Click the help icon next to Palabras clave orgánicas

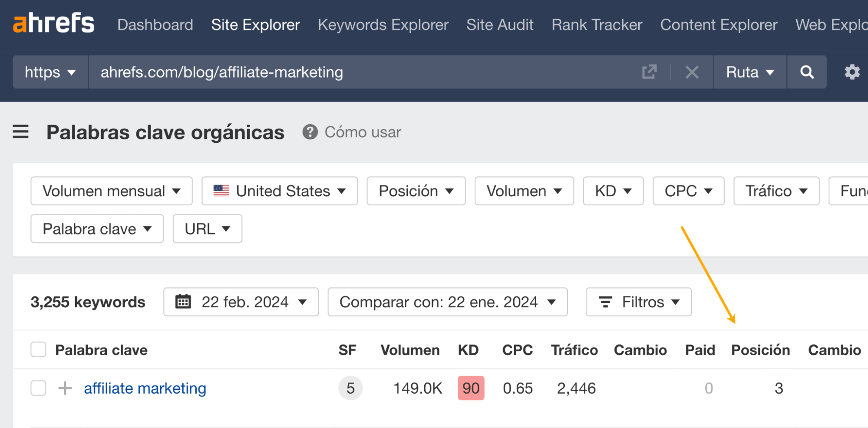point(309,132)
